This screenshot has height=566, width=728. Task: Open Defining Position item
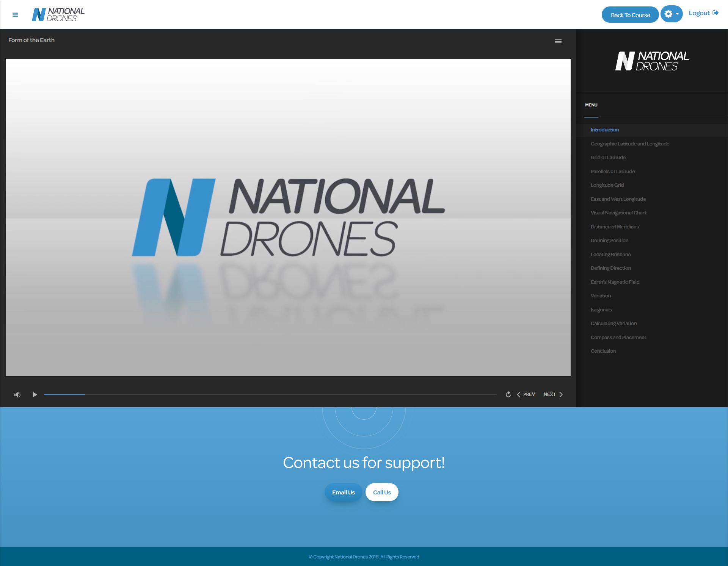point(652,241)
